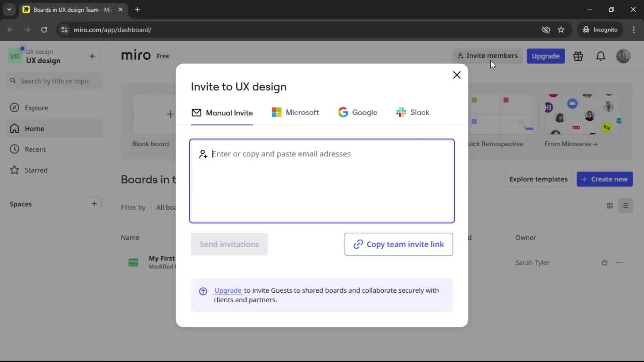Click owner name Sarah Tyler
Image resolution: width=644 pixels, height=362 pixels.
pos(532,263)
